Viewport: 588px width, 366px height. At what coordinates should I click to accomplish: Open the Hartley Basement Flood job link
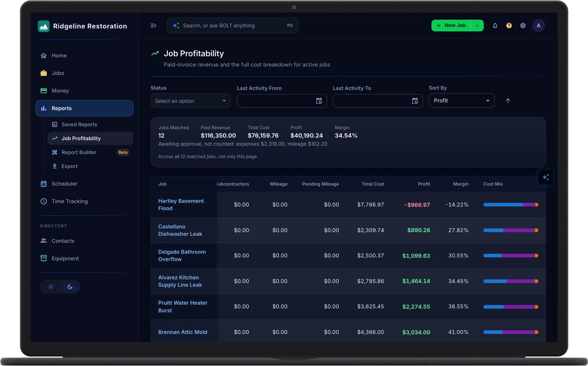(x=181, y=205)
